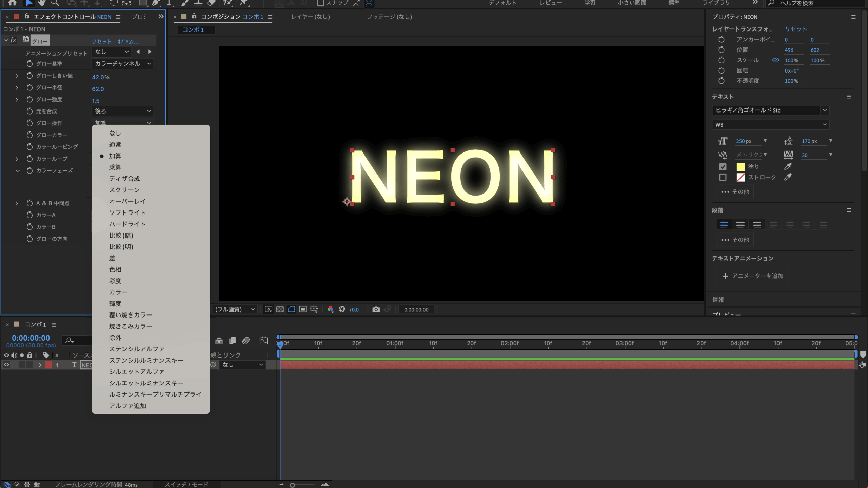Viewport: 868px width, 488px height.
Task: Select the Hand tool in toolbar
Action: click(x=41, y=3)
